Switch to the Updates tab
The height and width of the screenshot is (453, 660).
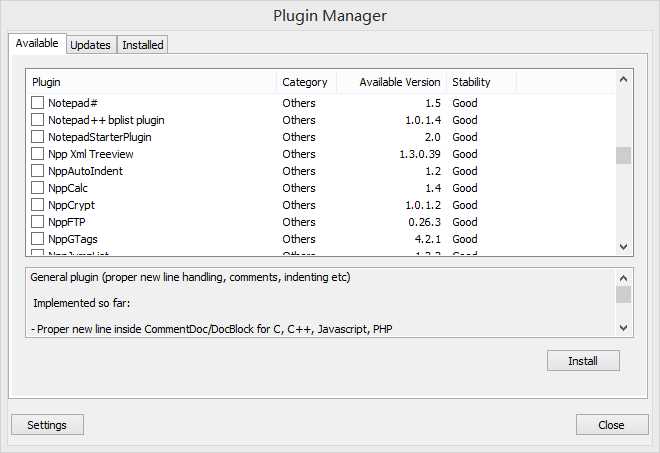pos(90,45)
